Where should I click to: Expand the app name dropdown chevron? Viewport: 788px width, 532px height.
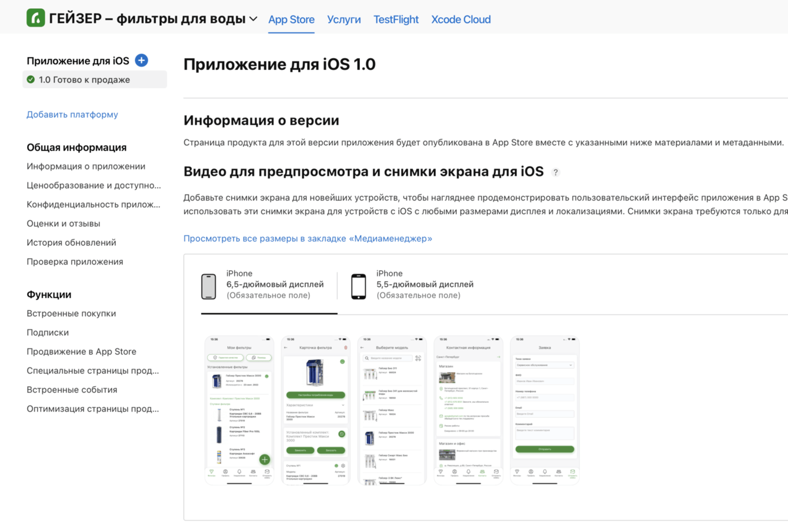pyautogui.click(x=253, y=19)
